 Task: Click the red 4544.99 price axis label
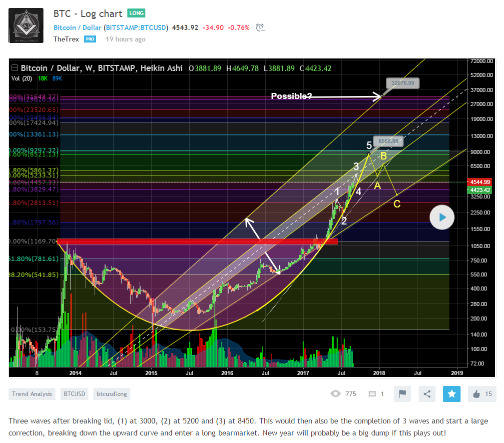[x=480, y=182]
